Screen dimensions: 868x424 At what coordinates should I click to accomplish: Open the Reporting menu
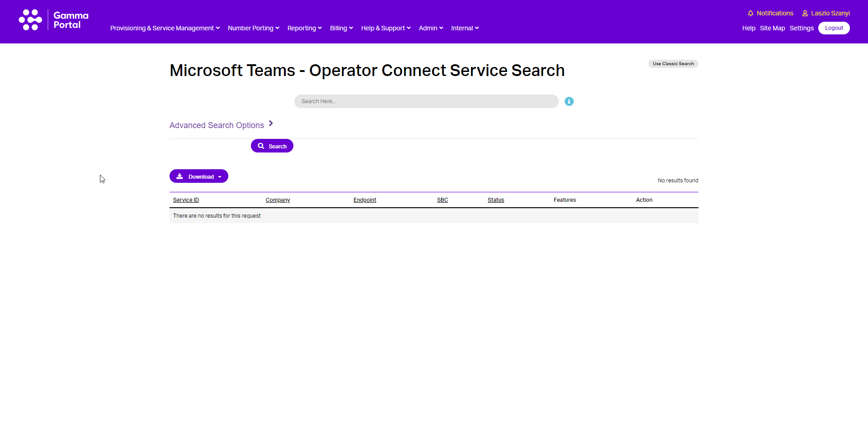pyautogui.click(x=305, y=28)
